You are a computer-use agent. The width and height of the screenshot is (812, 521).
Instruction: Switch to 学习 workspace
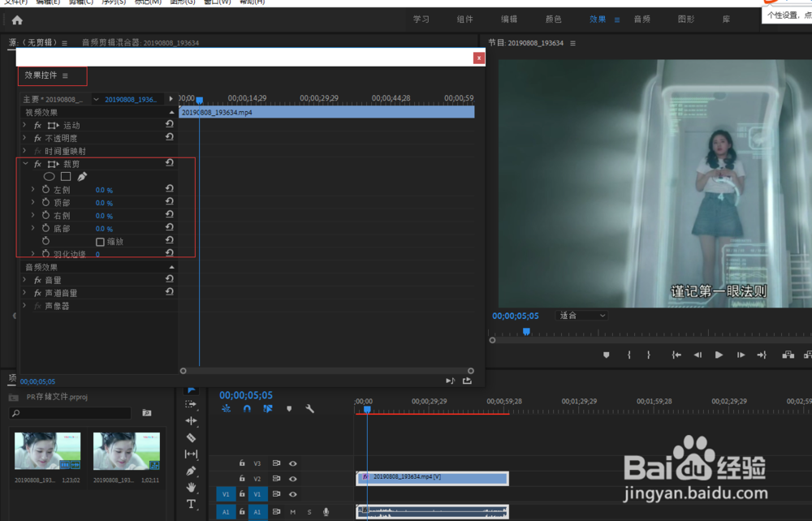[x=421, y=19]
